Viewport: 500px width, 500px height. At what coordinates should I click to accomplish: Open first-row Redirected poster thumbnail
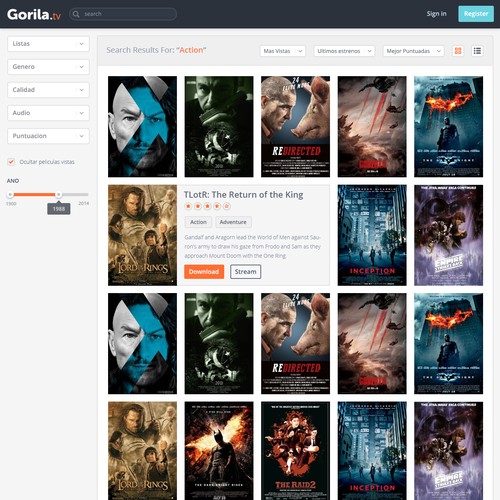(295, 127)
